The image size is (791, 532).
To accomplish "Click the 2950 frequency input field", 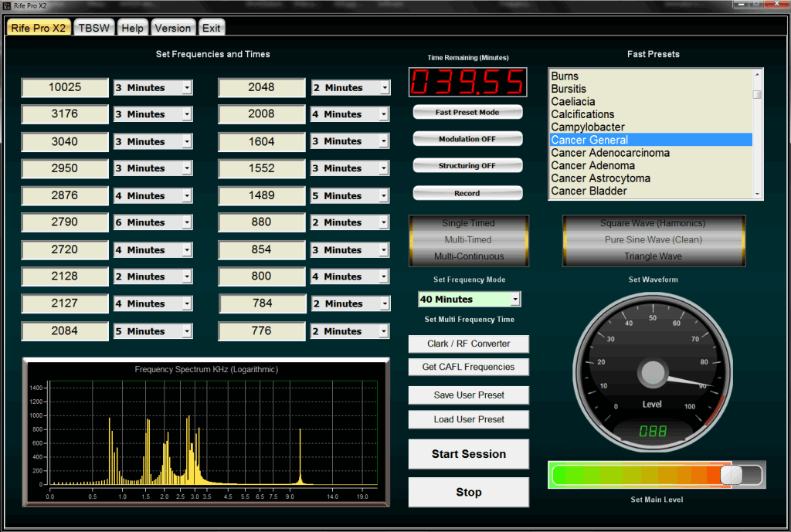I will coord(65,168).
